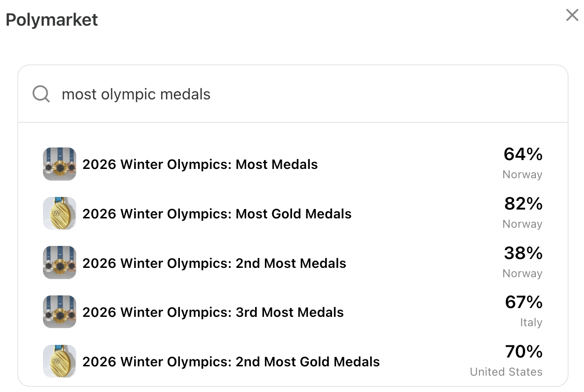Click the 3rd Most Medals medal icon

tap(59, 312)
